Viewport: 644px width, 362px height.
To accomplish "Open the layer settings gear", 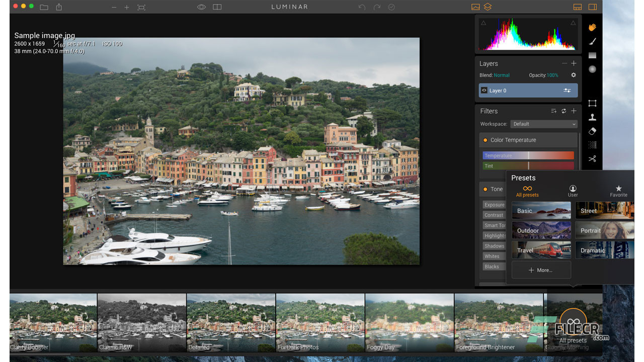I will (x=573, y=75).
